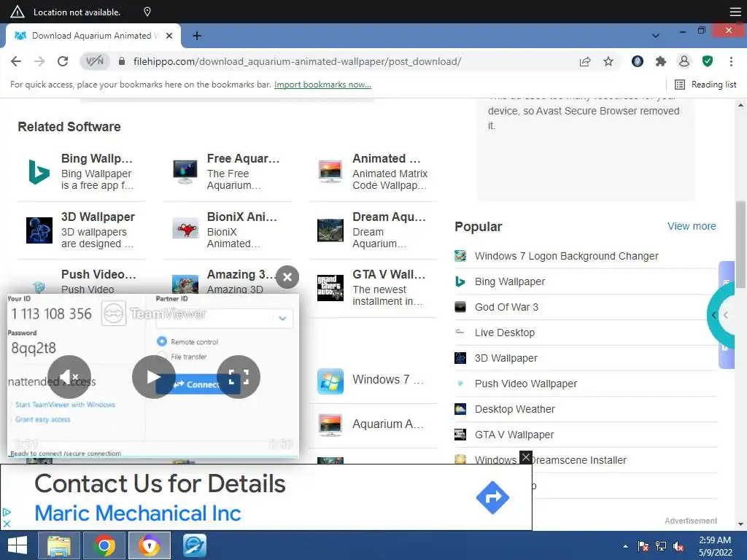Open Free Aquarium related software thumbnail
Image resolution: width=747 pixels, height=560 pixels.
(185, 172)
